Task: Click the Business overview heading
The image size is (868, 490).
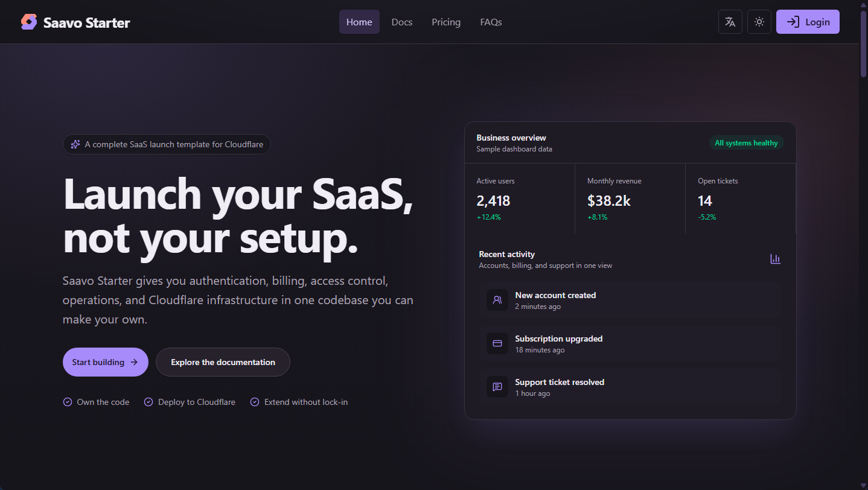Action: (511, 138)
